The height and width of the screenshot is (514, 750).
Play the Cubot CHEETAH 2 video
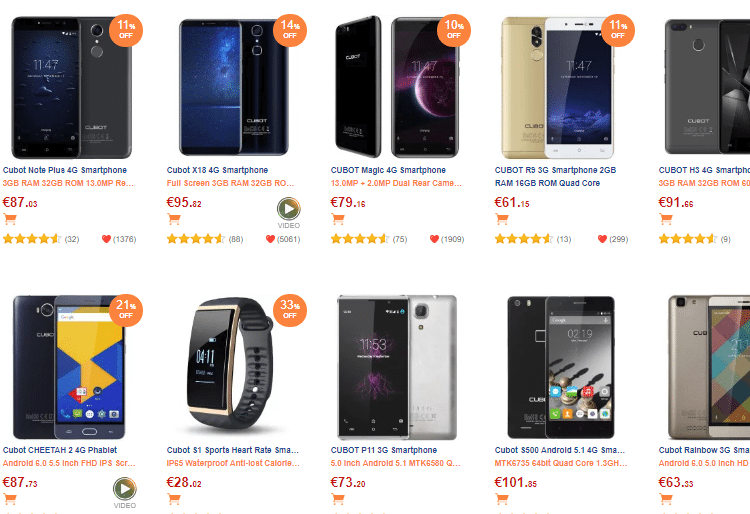[x=125, y=488]
